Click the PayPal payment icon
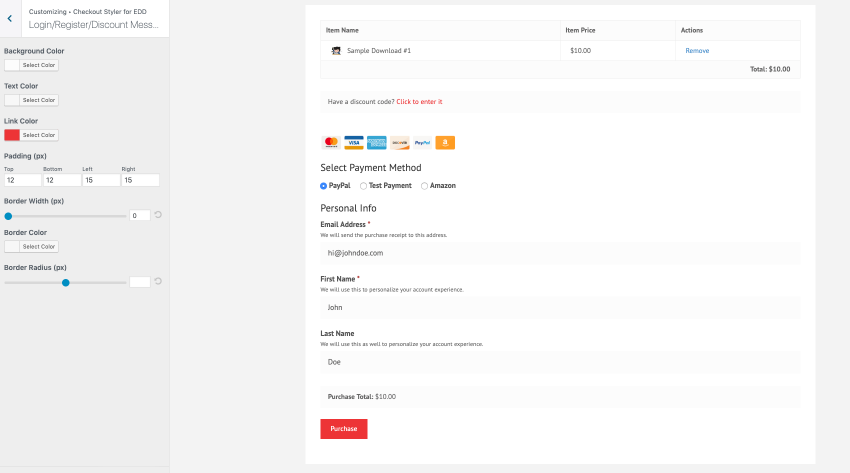 click(422, 142)
